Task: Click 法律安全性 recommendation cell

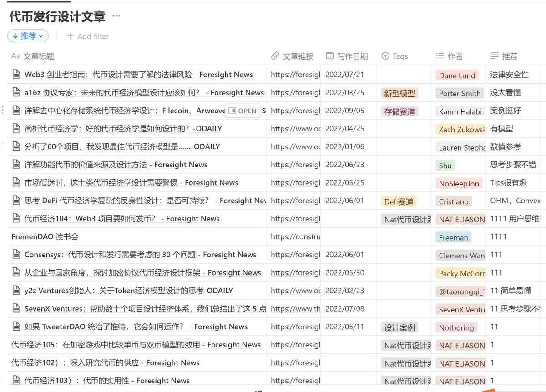Action: point(513,75)
